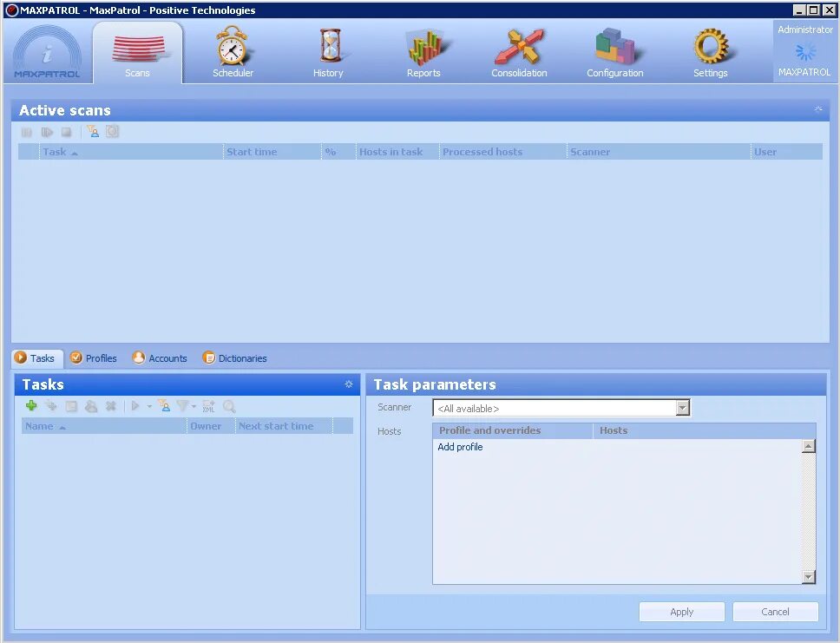Switch to the Accounts tab
Viewport: 840px width, 643px height.
click(x=161, y=358)
